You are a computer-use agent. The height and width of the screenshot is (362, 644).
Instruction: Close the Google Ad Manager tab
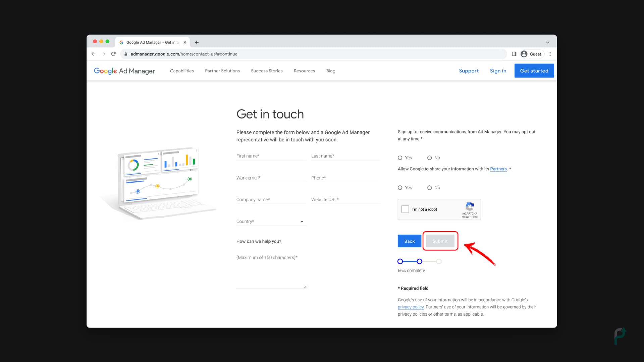185,43
